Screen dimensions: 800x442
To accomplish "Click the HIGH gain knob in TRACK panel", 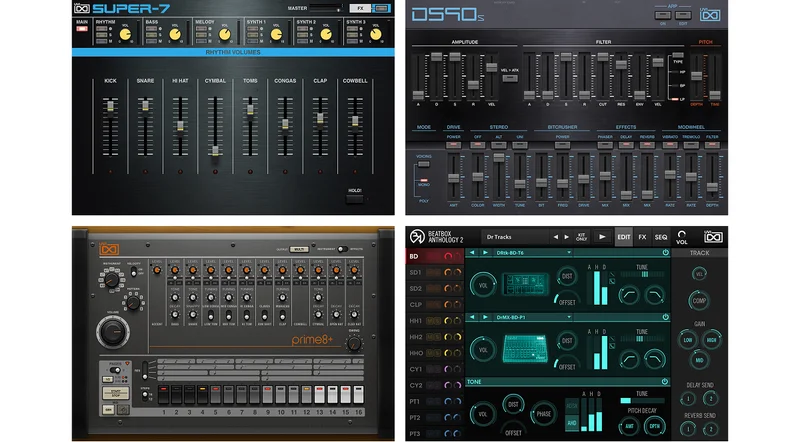I will [711, 339].
